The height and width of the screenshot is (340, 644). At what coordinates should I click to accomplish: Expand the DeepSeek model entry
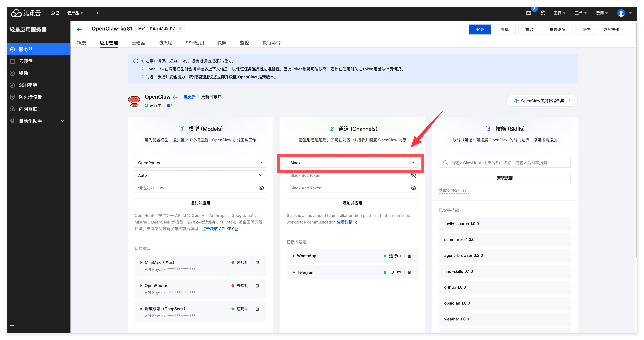[x=141, y=309]
